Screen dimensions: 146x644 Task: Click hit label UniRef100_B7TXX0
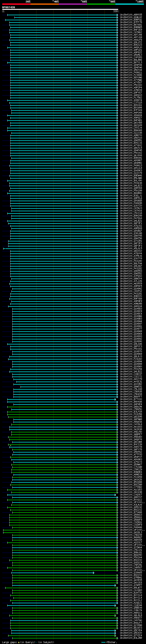click(131, 399)
